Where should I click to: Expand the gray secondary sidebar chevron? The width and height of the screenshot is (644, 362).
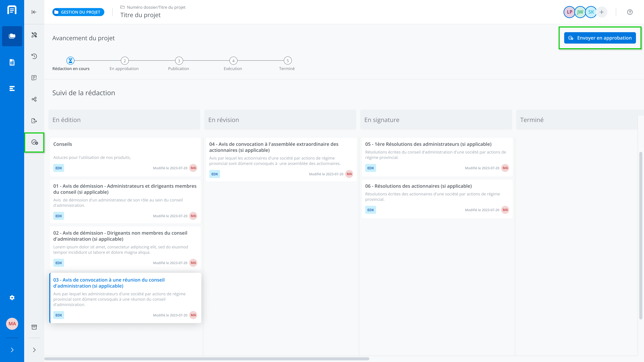34,350
